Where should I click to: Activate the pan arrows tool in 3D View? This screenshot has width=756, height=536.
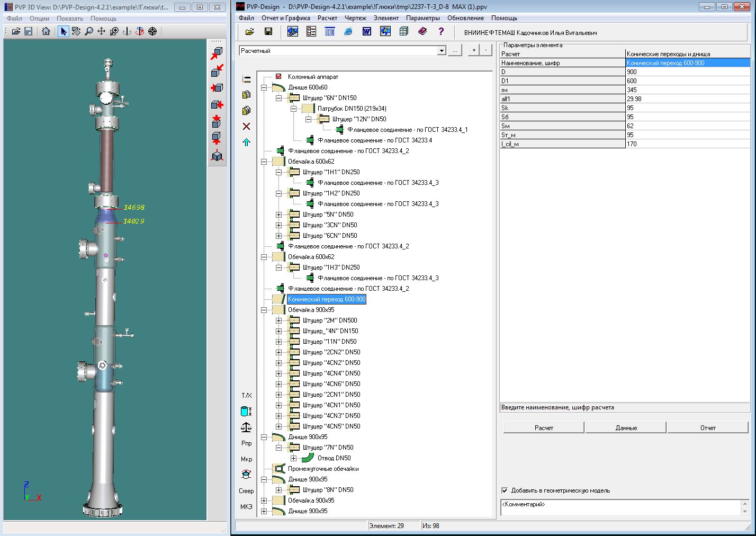[x=101, y=31]
